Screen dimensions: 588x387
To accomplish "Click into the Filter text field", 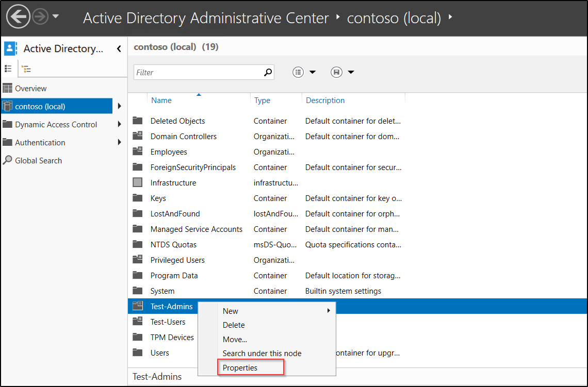I will tap(197, 73).
